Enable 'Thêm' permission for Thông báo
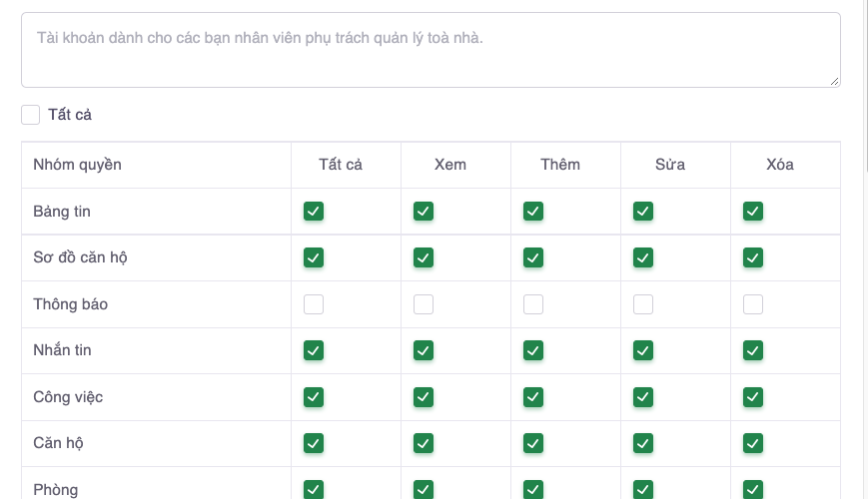 tap(533, 304)
